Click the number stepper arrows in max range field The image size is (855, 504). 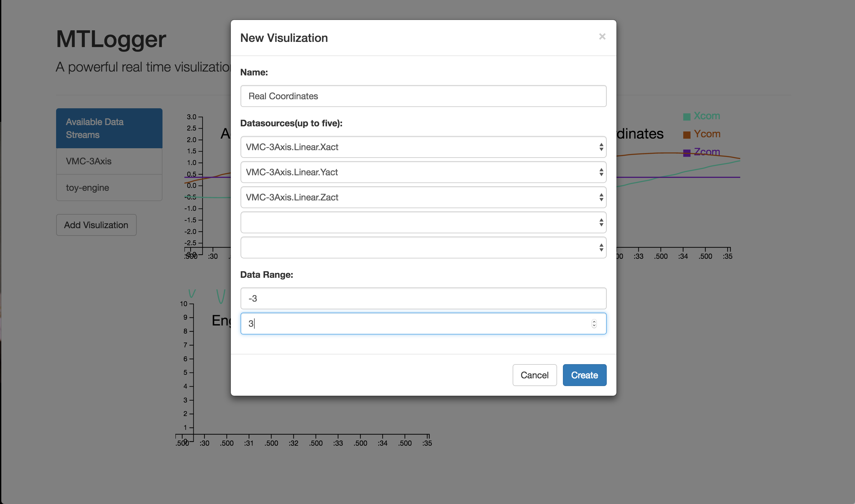tap(594, 324)
